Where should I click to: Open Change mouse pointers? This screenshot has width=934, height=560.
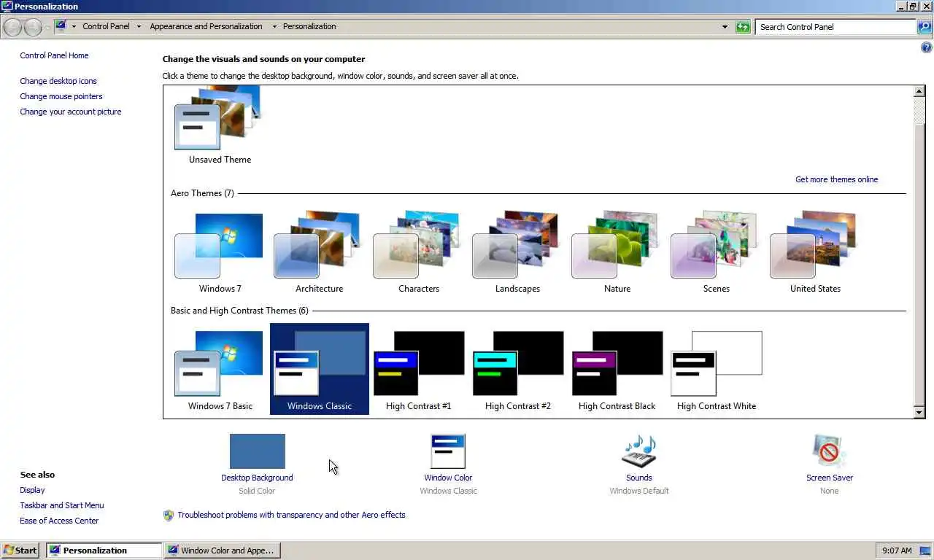pos(61,96)
